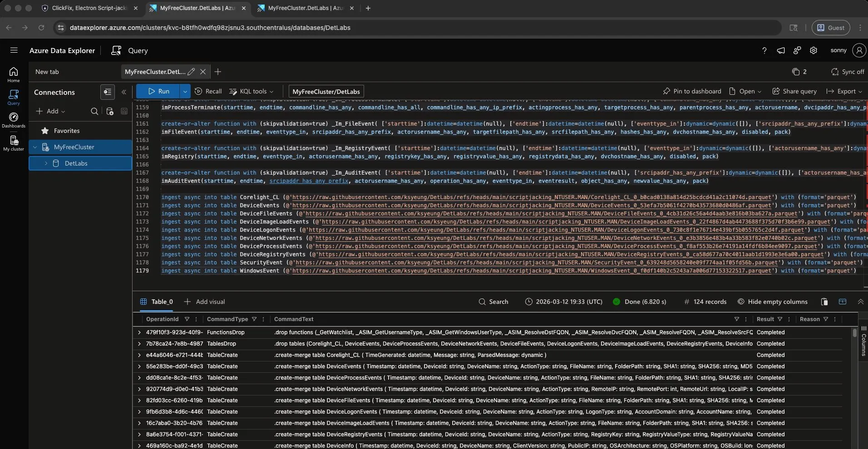Toggle the connections panel view icon

[x=108, y=92]
